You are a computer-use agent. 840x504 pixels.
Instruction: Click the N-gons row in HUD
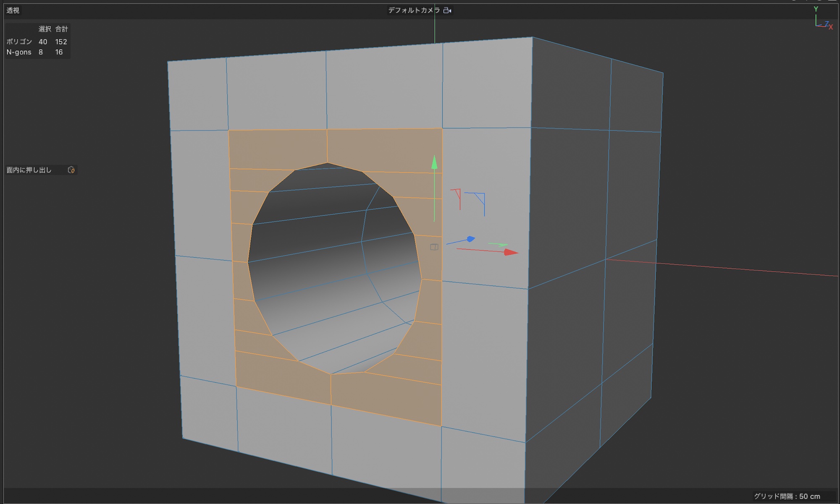pos(19,52)
